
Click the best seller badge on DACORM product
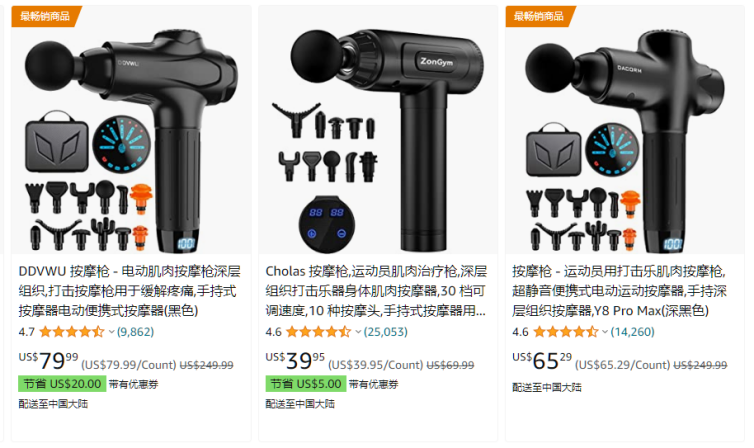(540, 16)
